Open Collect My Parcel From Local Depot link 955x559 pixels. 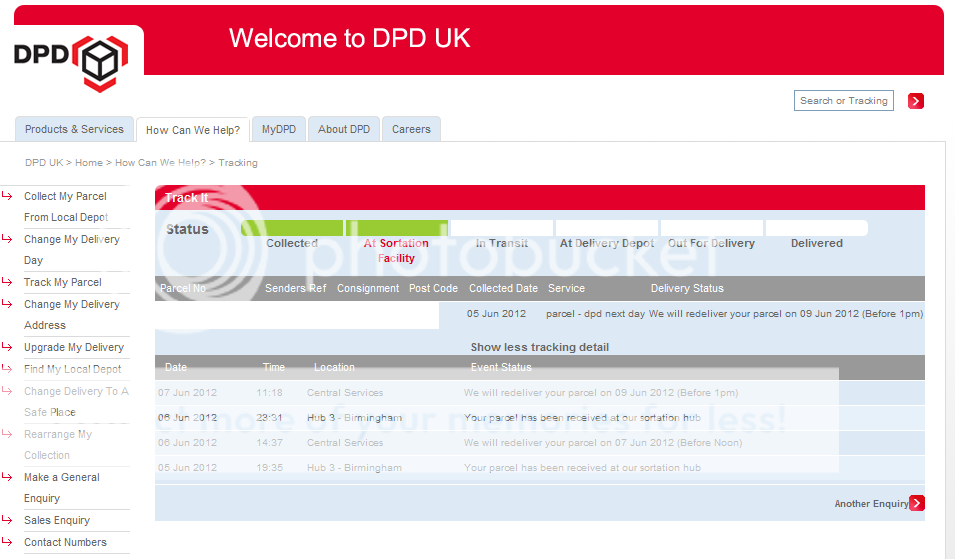[66, 206]
